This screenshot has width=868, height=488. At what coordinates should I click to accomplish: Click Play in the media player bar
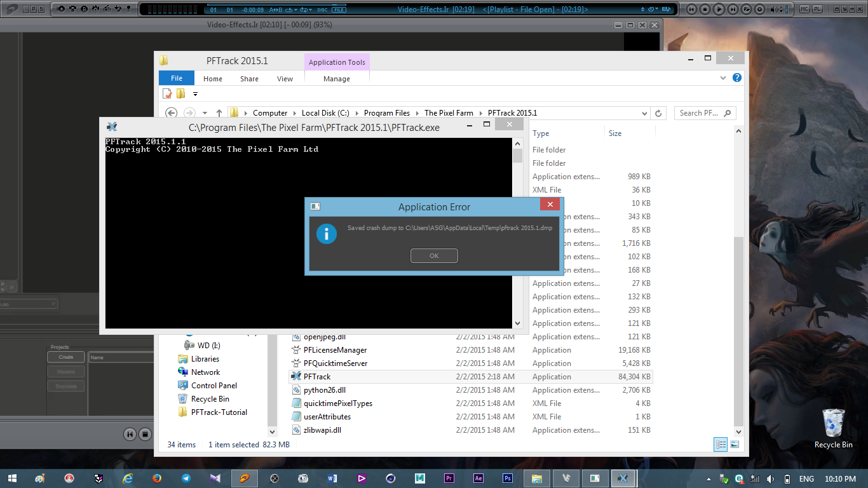pyautogui.click(x=719, y=9)
